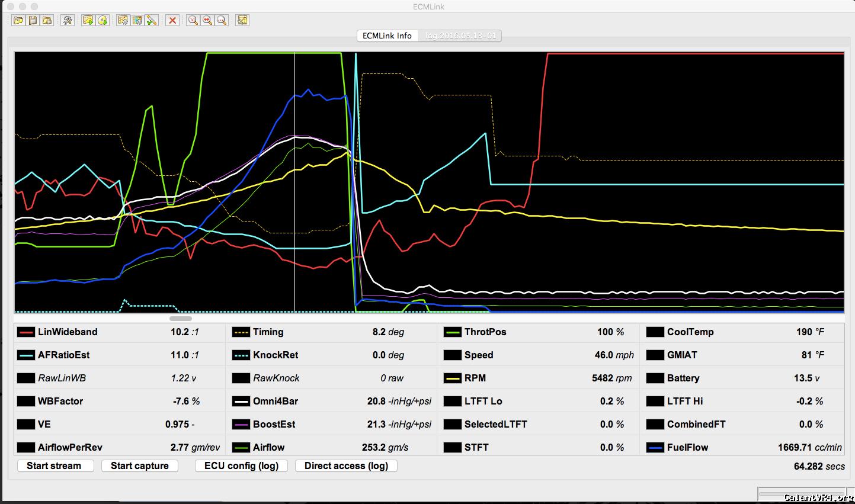Toggle the black Speed trace swatch
Viewport: 855px width, 504px height.
[x=453, y=355]
